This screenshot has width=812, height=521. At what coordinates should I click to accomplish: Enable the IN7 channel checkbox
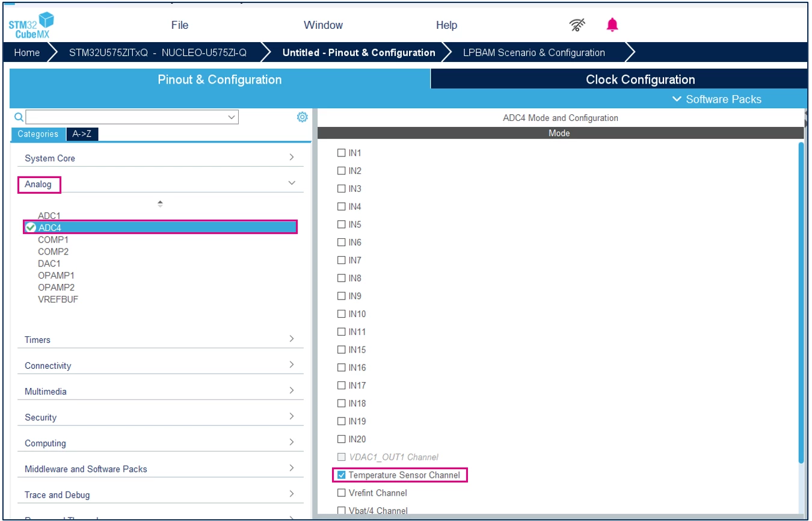click(x=342, y=260)
